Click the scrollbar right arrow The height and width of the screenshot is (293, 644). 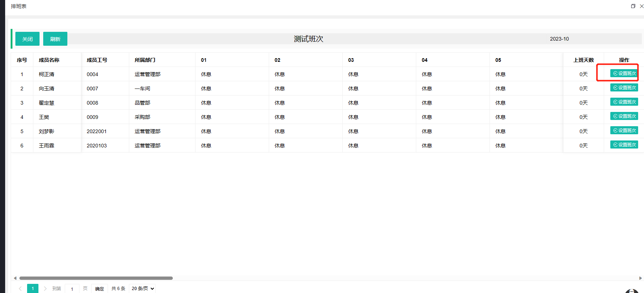[640, 278]
